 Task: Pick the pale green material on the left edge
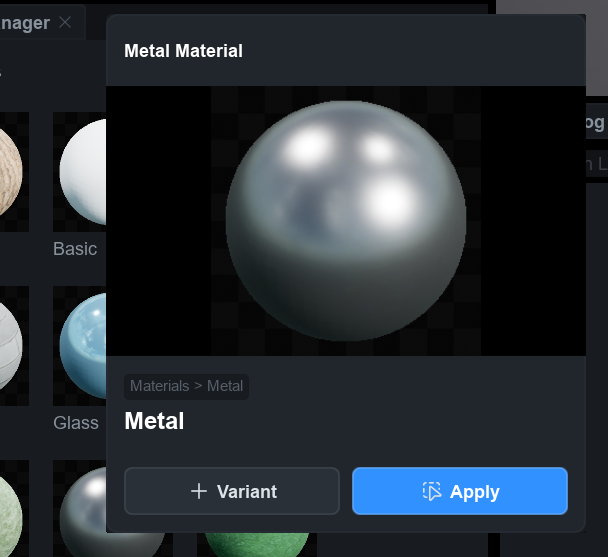(10, 512)
